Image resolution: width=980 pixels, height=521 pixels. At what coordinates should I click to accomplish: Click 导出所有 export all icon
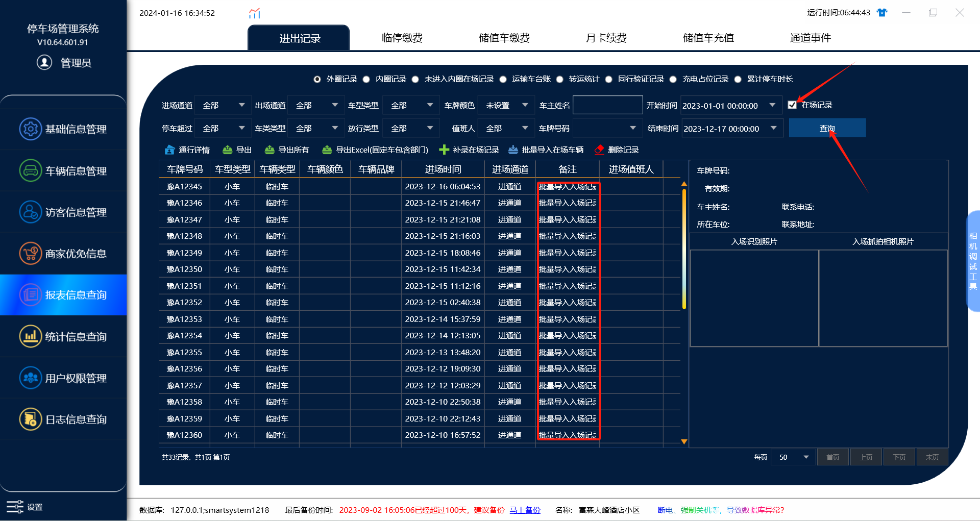[x=269, y=150]
